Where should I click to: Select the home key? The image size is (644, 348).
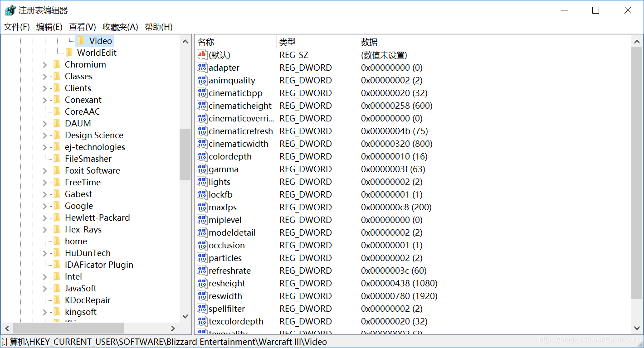point(76,241)
